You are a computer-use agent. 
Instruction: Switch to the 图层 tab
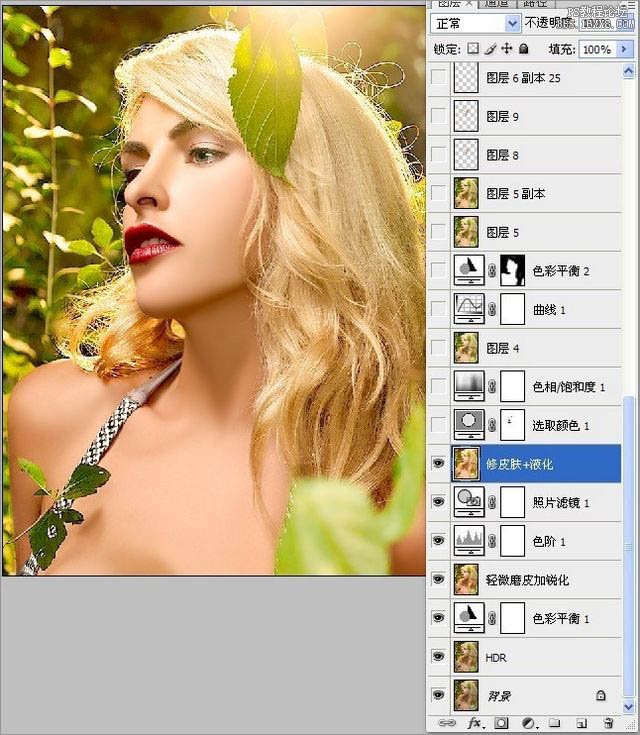(452, 4)
